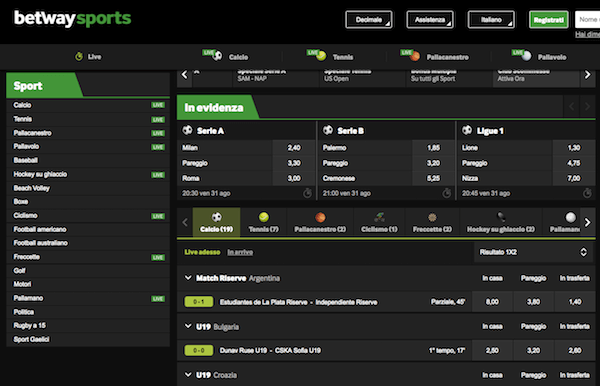Screen dimensions: 600x386
Task: Select the Hockey su ghiaccio (2) tab
Action: 501,222
